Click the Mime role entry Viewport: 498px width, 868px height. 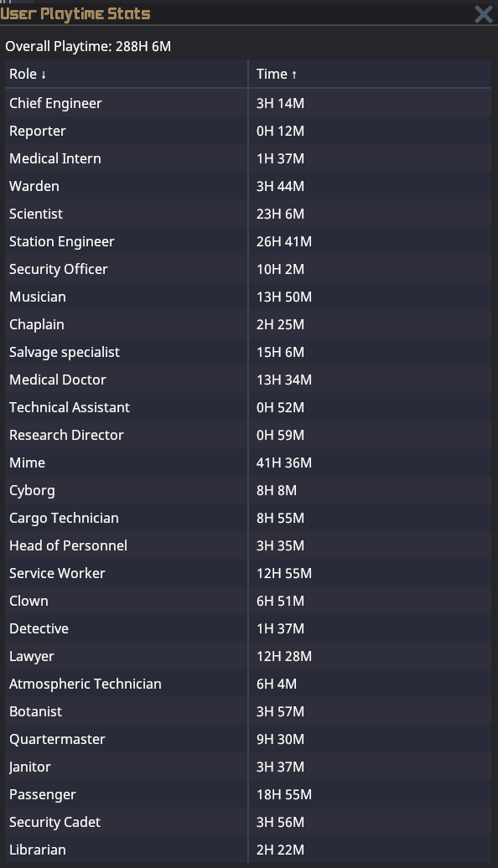pyautogui.click(x=27, y=462)
